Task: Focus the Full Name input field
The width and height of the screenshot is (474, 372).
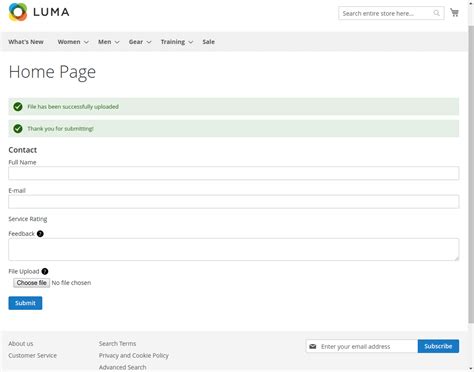Action: (234, 173)
